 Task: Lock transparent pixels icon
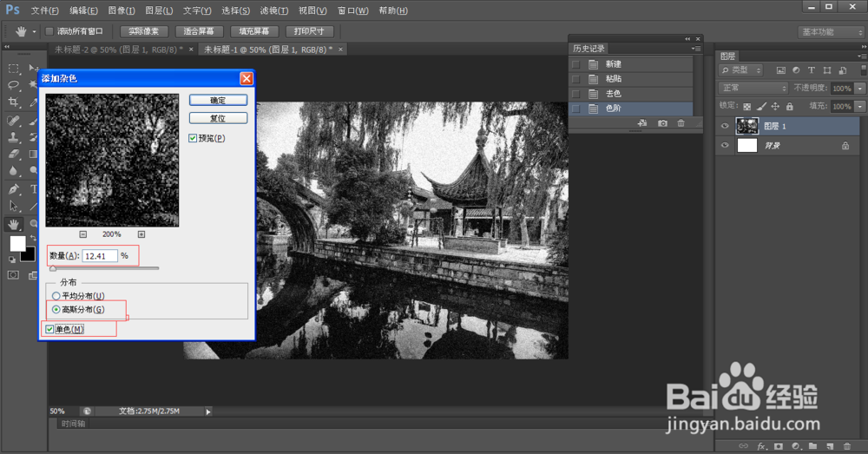pos(746,106)
